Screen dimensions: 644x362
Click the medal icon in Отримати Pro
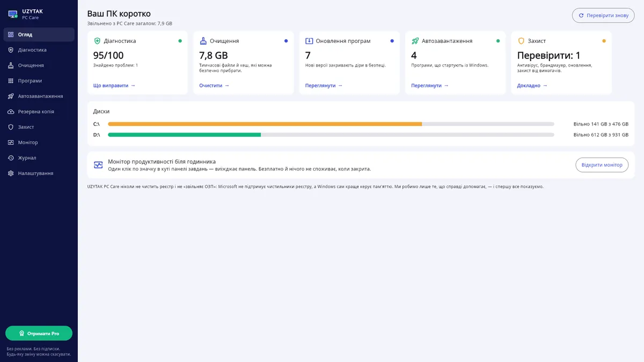pyautogui.click(x=22, y=334)
